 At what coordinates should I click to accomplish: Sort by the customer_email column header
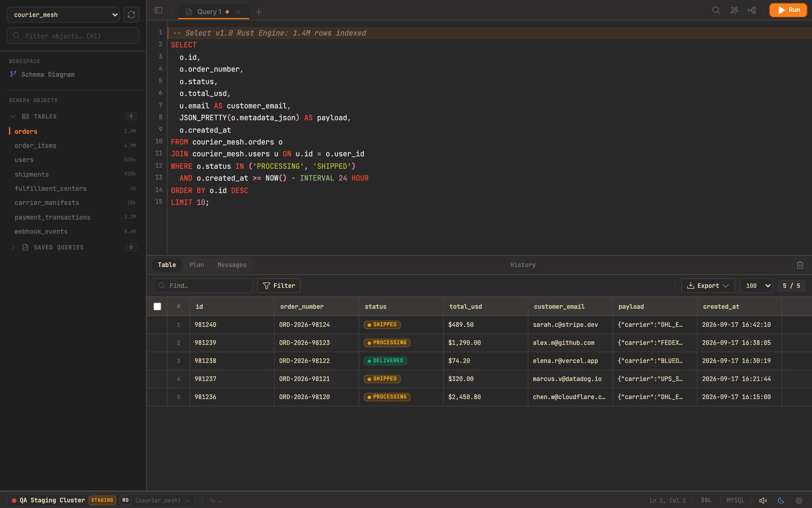coord(570,306)
